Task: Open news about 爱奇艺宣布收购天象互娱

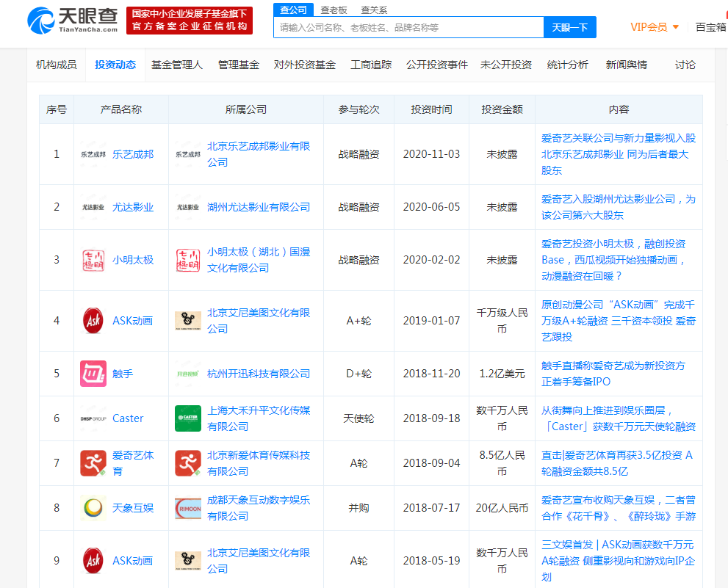Action: (x=619, y=508)
